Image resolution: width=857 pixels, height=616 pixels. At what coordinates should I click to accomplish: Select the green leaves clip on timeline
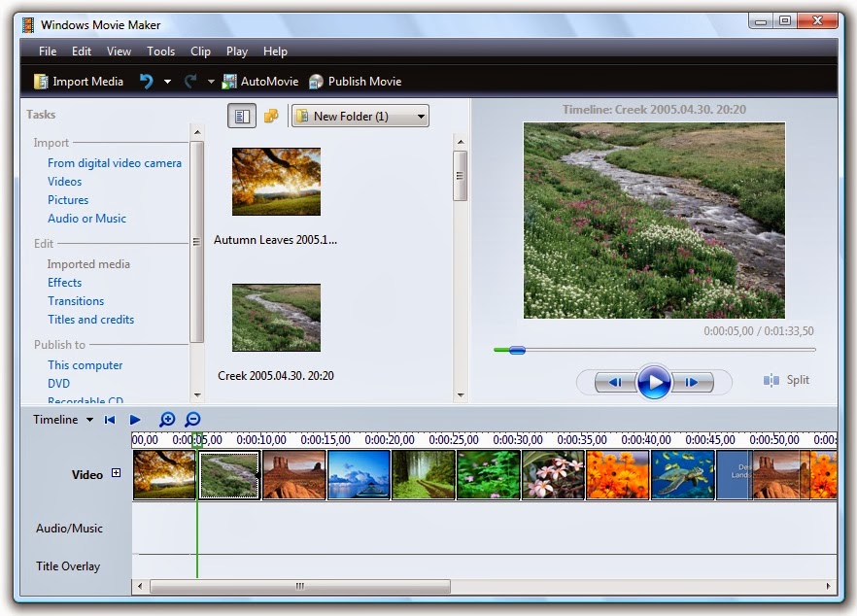(489, 475)
